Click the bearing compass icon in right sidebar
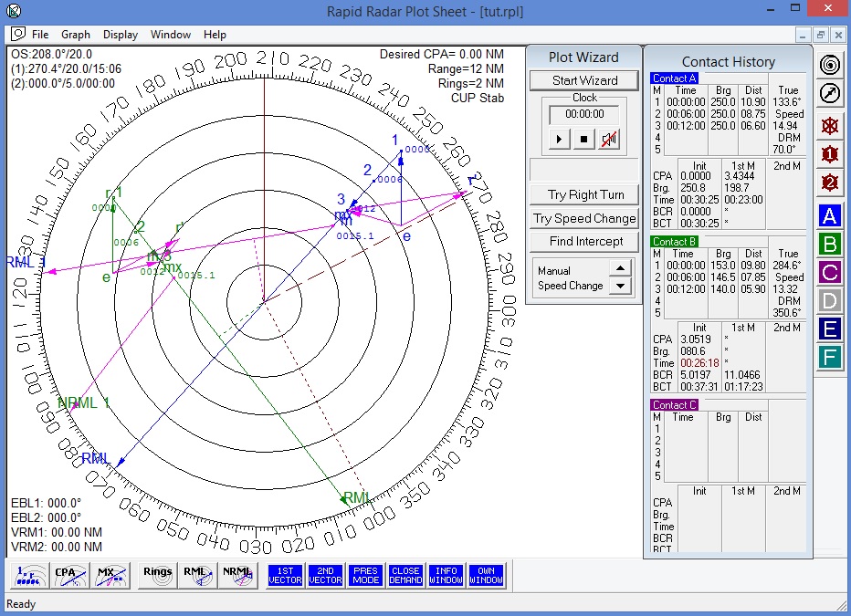 pyautogui.click(x=829, y=92)
